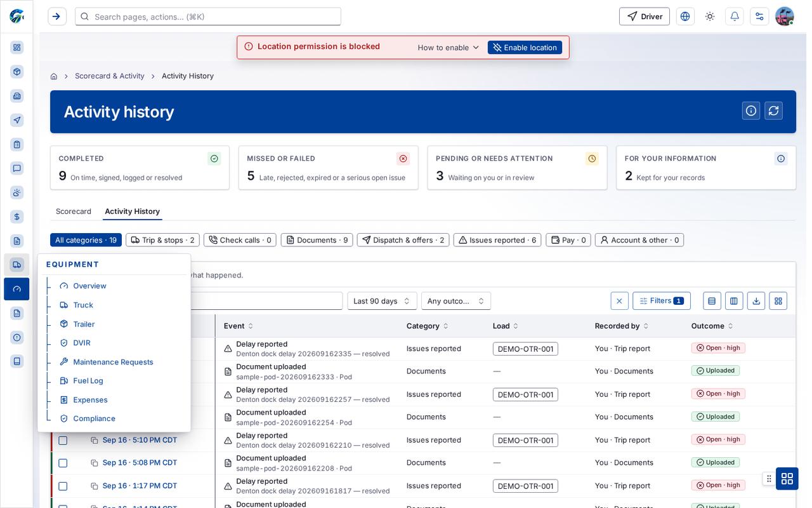
Task: Switch to the Scorecard tab
Action: pos(74,211)
